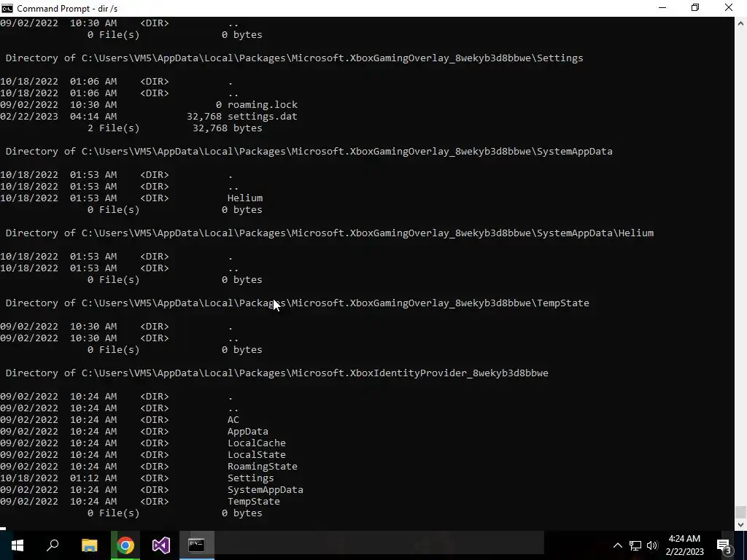The image size is (747, 560).
Task: Switch to Google Chrome in taskbar
Action: (125, 545)
